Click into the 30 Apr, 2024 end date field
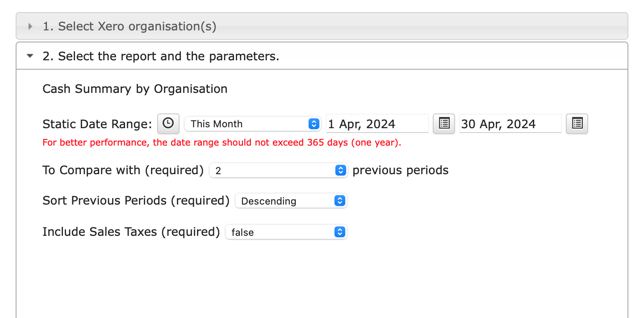Viewport: 644px width, 318px height. click(x=510, y=124)
